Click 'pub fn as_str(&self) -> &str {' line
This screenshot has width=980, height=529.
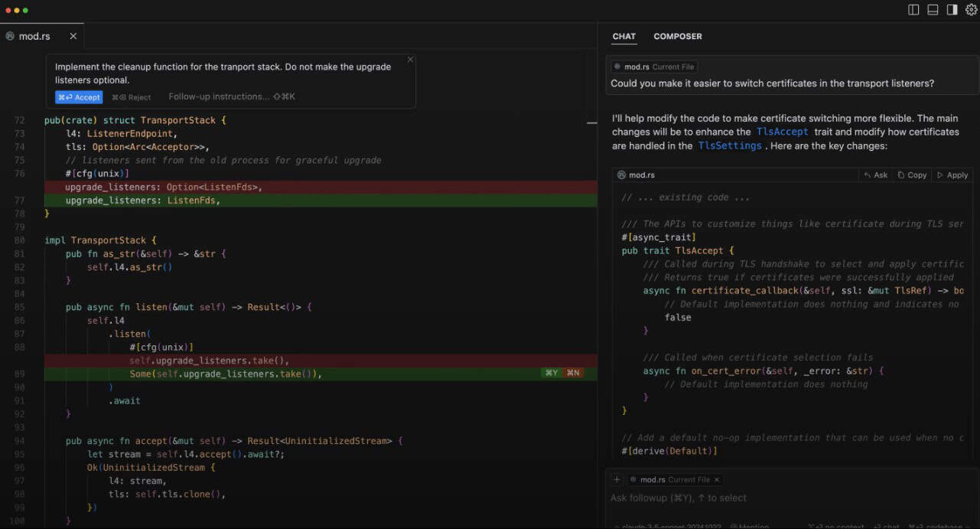pyautogui.click(x=146, y=253)
